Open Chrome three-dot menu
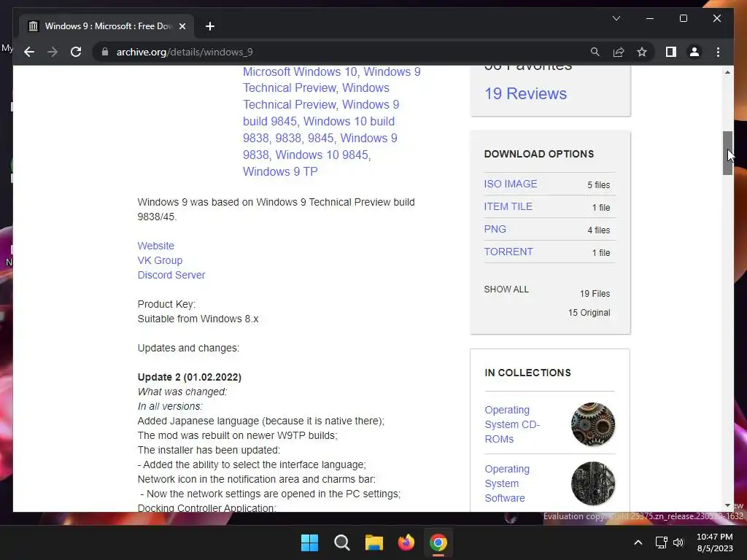Screen dimensions: 747x560 tap(718, 52)
